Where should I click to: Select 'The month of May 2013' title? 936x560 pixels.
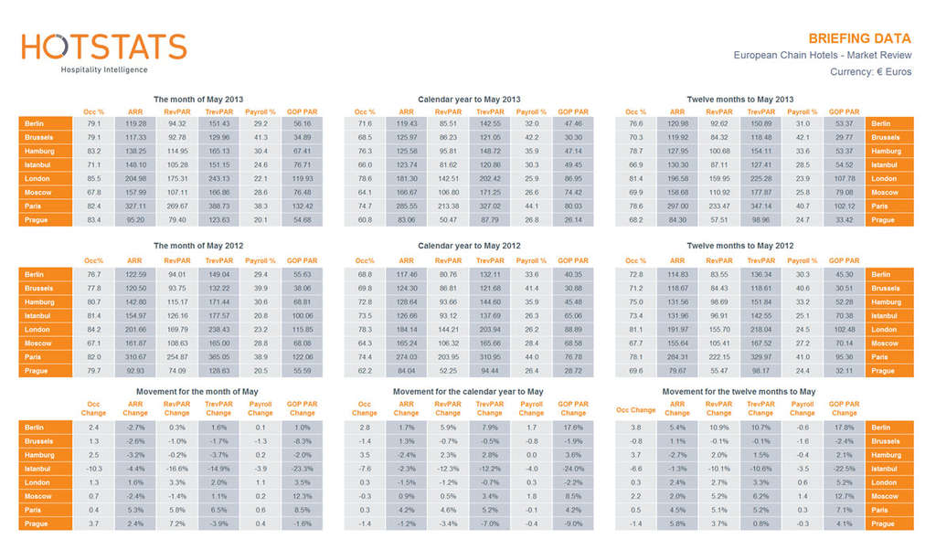click(x=198, y=100)
